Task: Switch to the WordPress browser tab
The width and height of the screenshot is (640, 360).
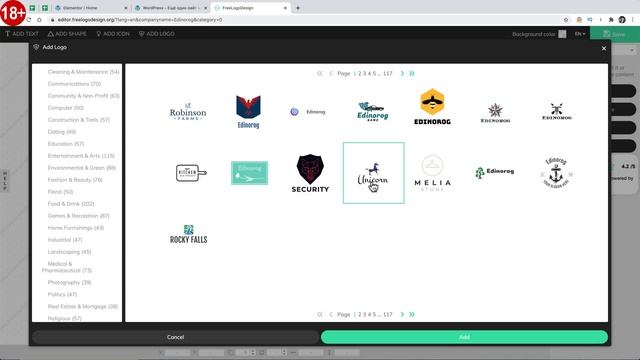Action: coord(170,8)
